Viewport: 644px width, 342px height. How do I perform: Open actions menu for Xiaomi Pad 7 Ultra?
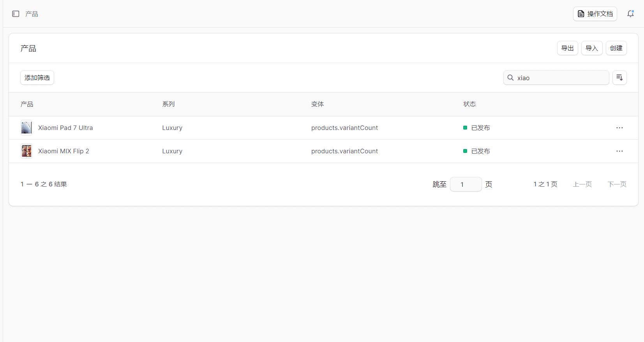coord(619,128)
